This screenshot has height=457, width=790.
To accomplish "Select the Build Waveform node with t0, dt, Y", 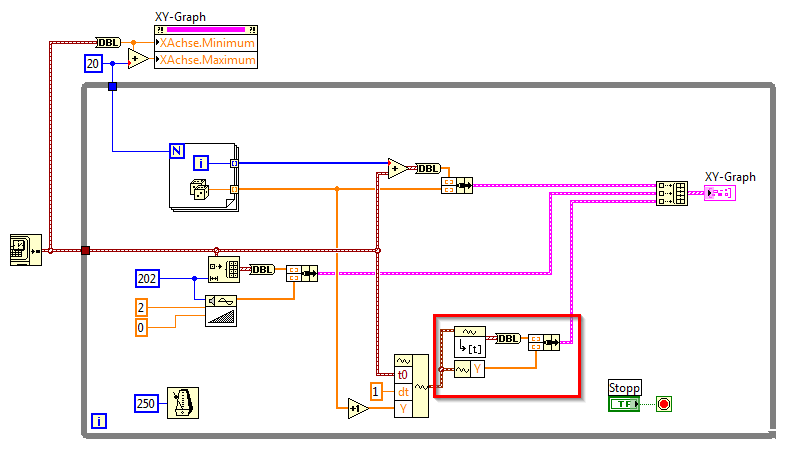I will coord(411,386).
